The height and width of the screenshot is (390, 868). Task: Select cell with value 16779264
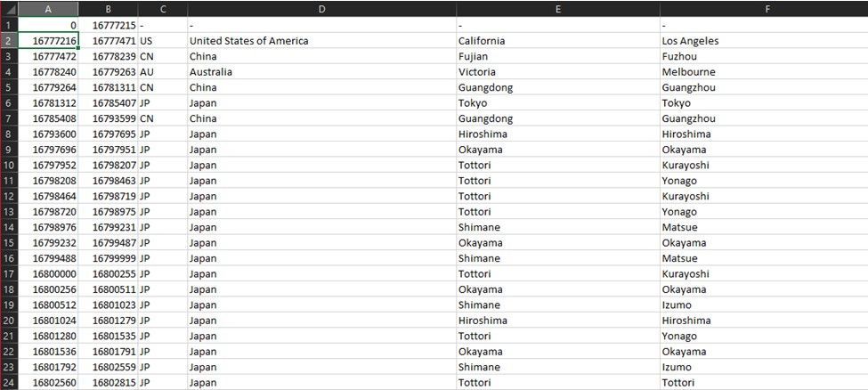click(x=48, y=87)
